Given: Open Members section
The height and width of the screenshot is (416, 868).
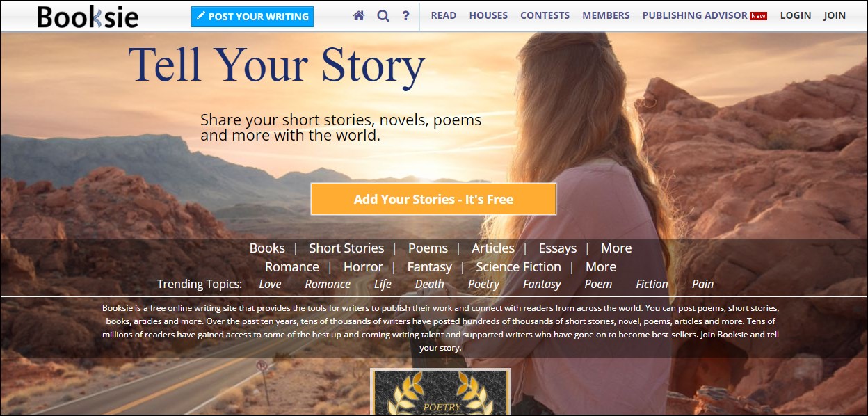Looking at the screenshot, I should click(x=606, y=15).
